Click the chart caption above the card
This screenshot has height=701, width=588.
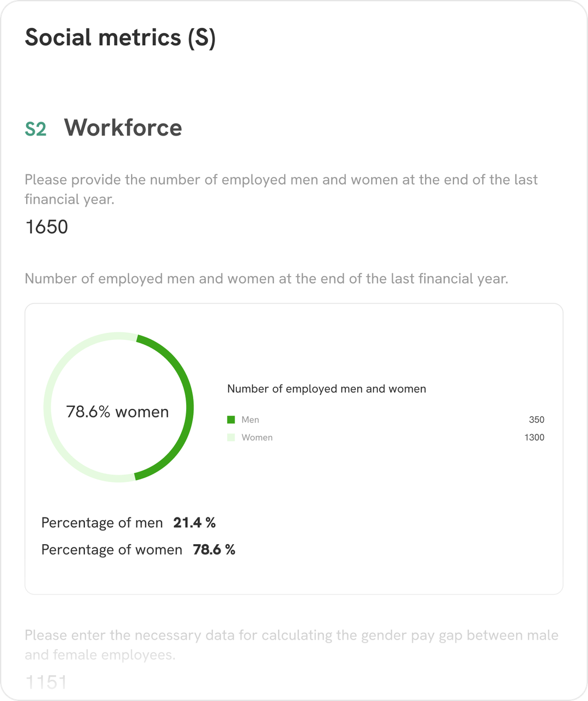point(267,279)
